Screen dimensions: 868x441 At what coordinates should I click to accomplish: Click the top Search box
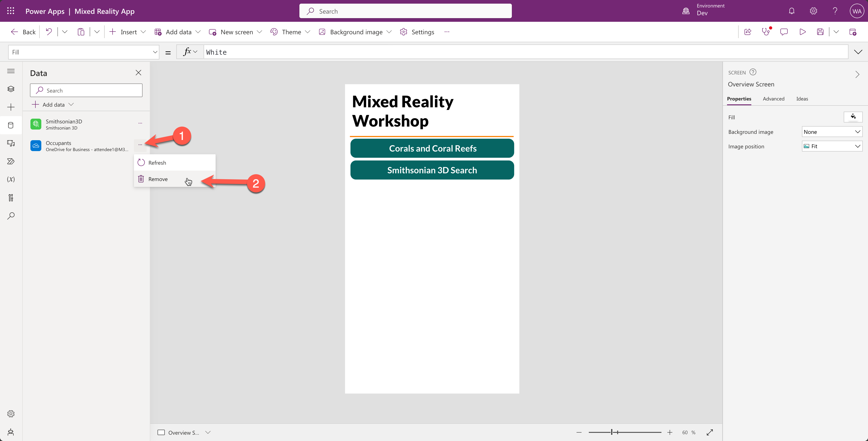click(405, 11)
